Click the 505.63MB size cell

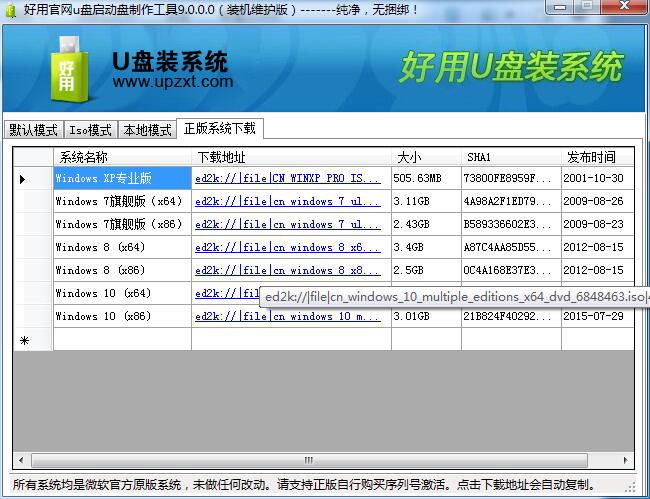click(426, 178)
